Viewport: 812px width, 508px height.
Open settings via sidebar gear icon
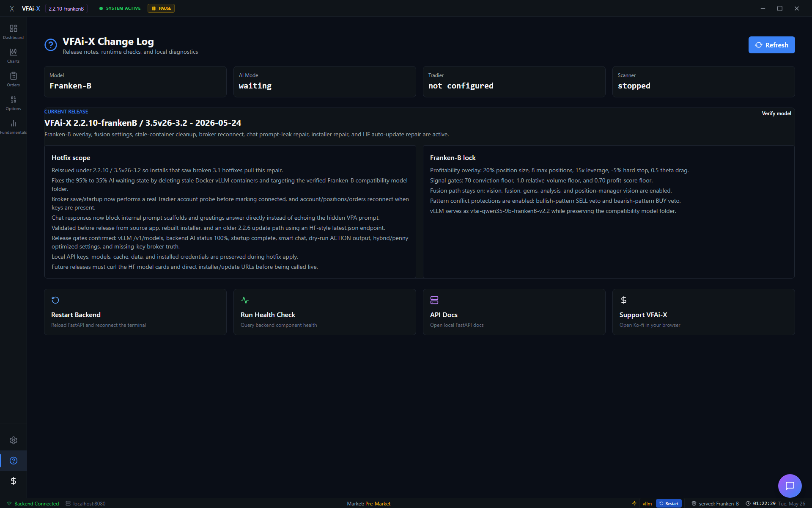click(14, 440)
